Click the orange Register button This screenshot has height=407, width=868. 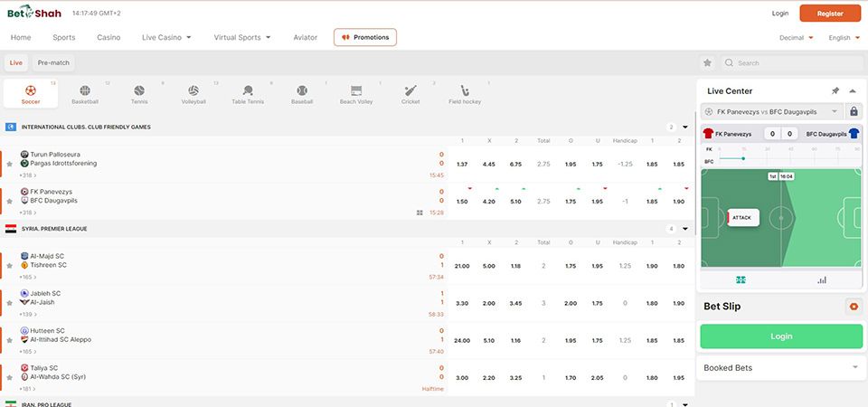click(x=830, y=14)
